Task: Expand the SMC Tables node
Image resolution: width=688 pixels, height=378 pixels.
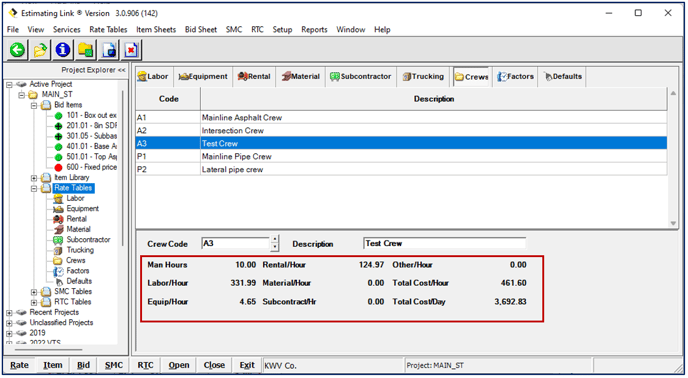Action: click(34, 292)
